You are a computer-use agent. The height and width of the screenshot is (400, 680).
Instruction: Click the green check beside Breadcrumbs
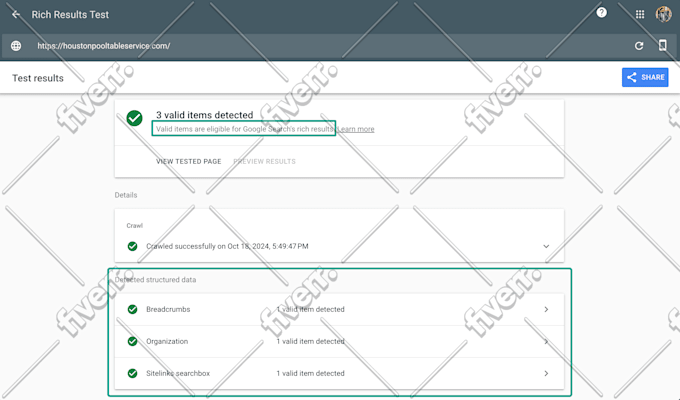(133, 309)
